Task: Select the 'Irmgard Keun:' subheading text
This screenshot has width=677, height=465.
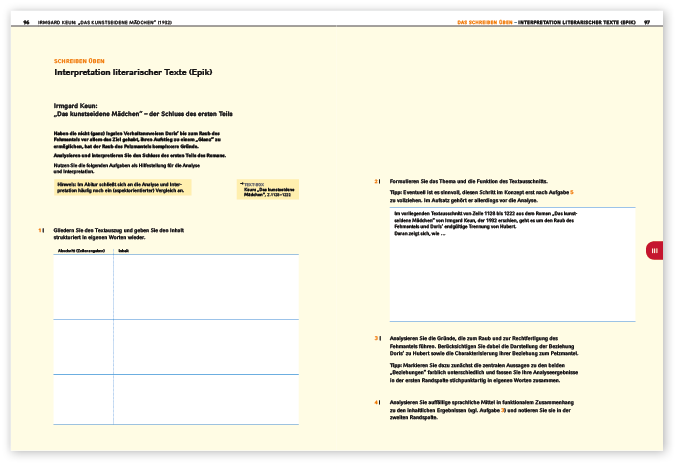Action: pos(75,105)
